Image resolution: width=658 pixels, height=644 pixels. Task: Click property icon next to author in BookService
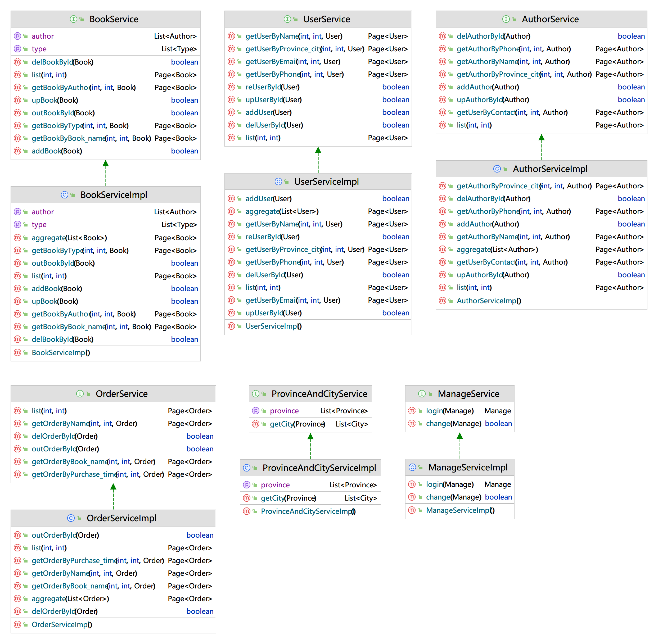click(17, 36)
